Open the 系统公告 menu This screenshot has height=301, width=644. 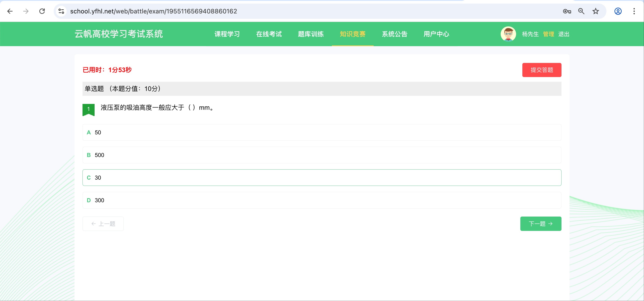394,34
